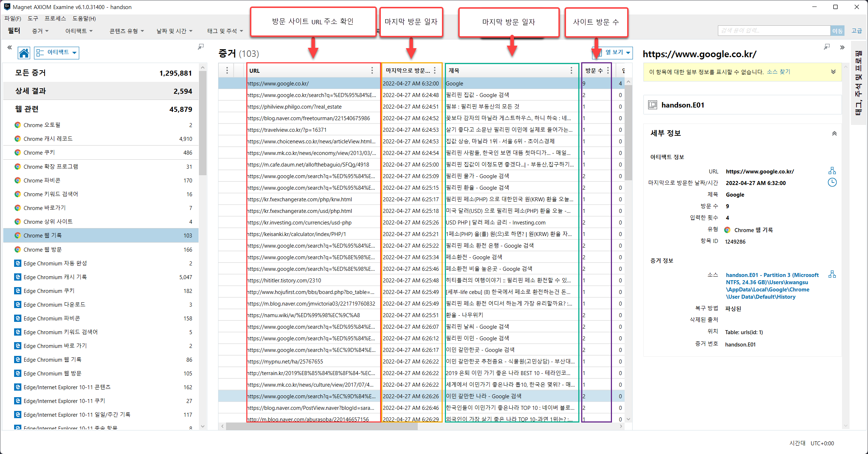Expand the 콘텐츠 유형 filter dropdown
Image resolution: width=868 pixels, height=454 pixels.
click(x=127, y=31)
